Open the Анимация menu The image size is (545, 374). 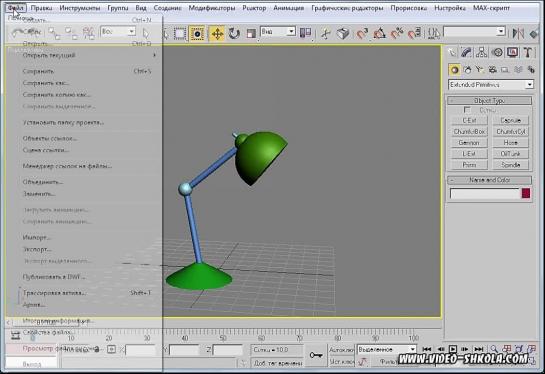click(288, 8)
